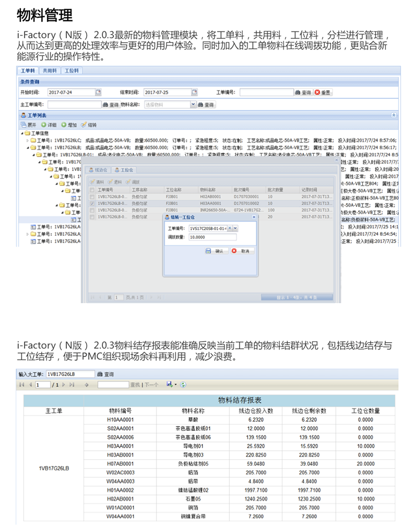Focus the 工单编号 input field
Image resolution: width=414 pixels, height=532 pixels.
266,92
